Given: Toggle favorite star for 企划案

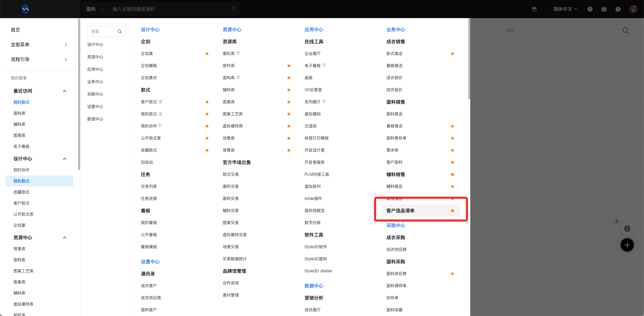Looking at the screenshot, I should (x=207, y=54).
